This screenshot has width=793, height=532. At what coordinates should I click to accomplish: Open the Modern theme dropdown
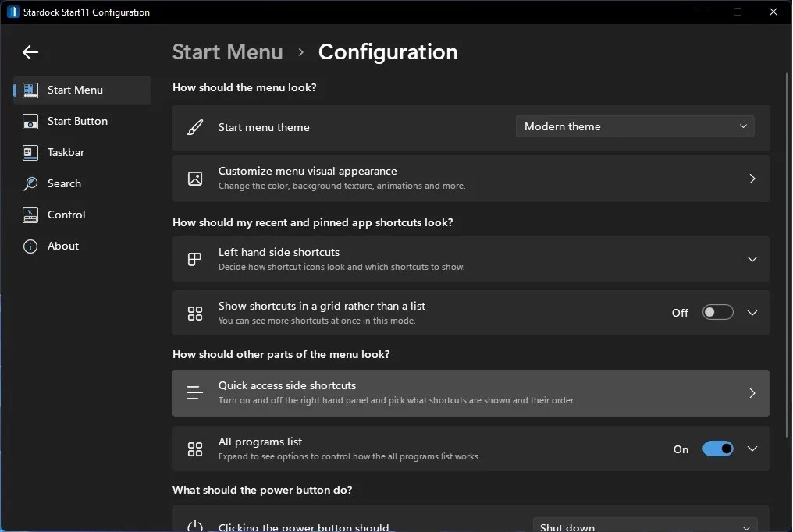[635, 126]
